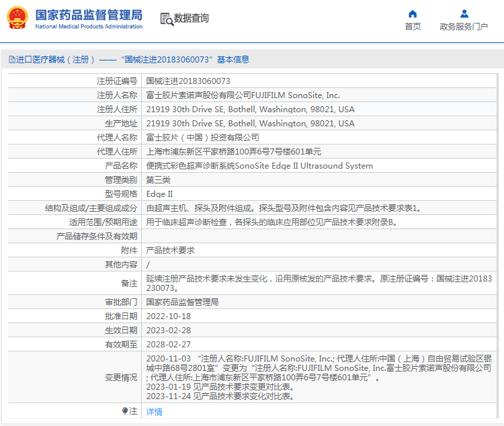Select the 备注 label
This screenshot has height=426, width=504.
(x=129, y=284)
